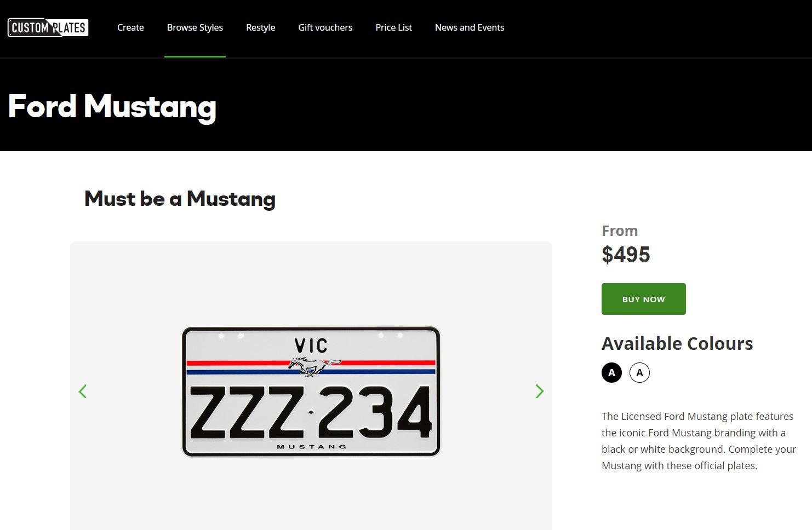Select the white plate colour swatch
The width and height of the screenshot is (812, 530).
pyautogui.click(x=639, y=373)
